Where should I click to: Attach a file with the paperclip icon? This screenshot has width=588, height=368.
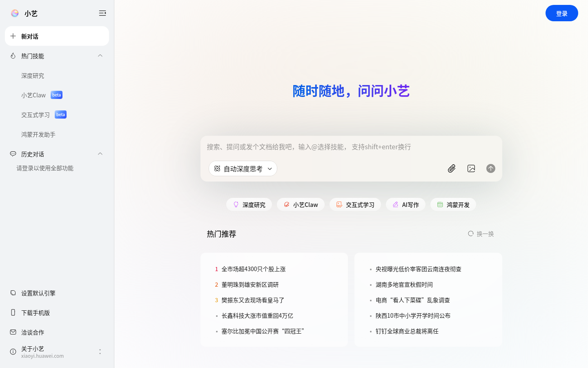click(x=452, y=168)
